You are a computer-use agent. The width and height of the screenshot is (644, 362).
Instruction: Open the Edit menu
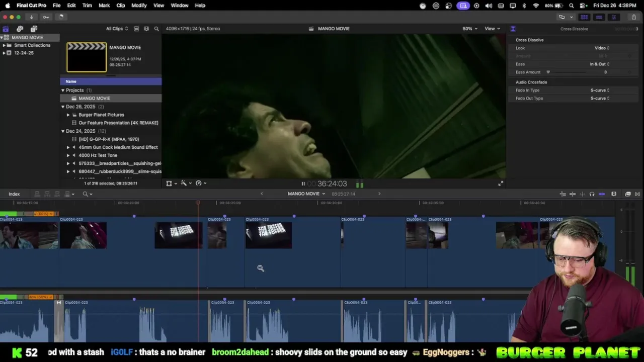(71, 6)
